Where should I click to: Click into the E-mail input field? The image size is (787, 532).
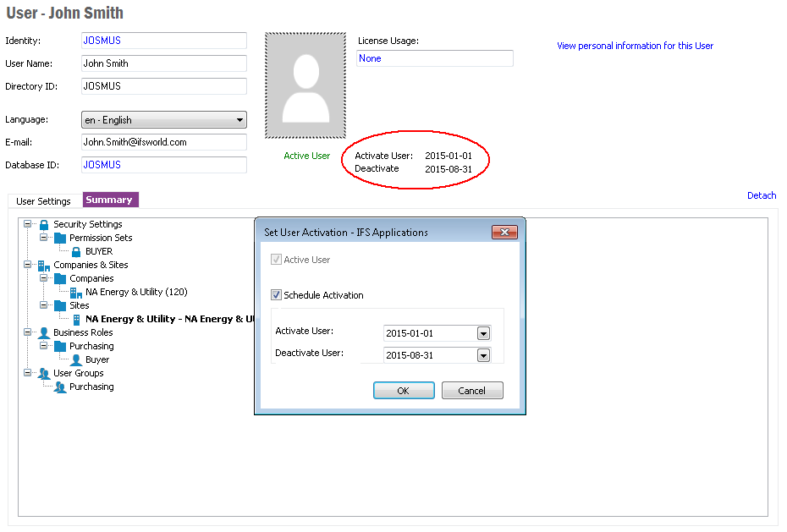pyautogui.click(x=163, y=142)
